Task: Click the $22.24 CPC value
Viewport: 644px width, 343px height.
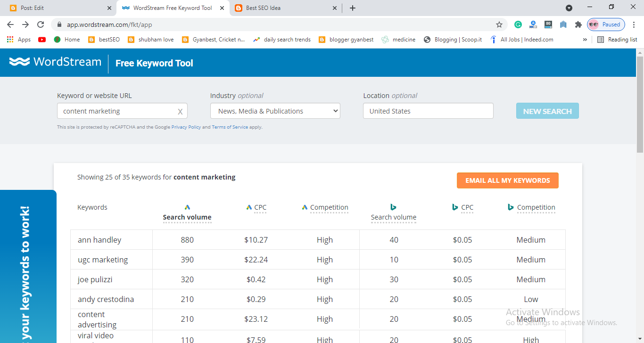Action: click(256, 260)
